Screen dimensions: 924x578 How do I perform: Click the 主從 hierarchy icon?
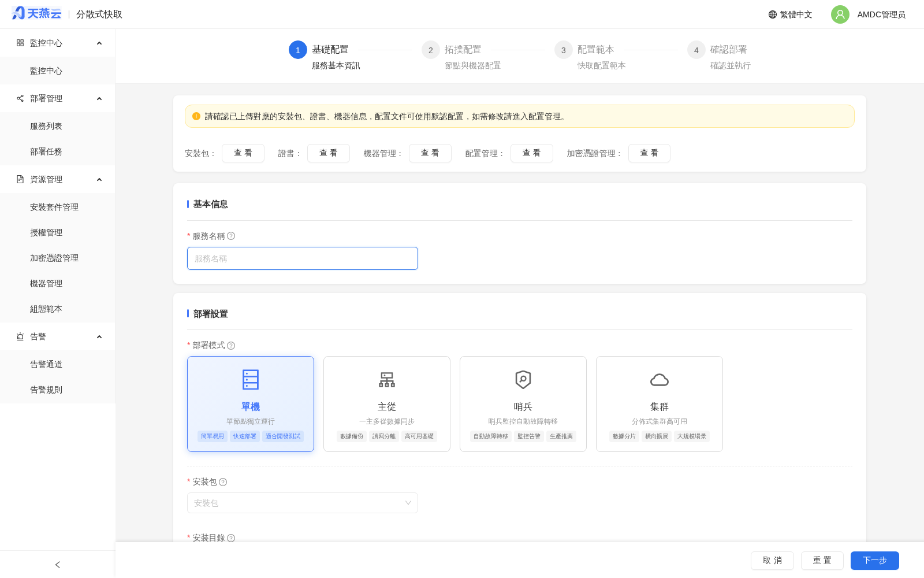tap(387, 380)
